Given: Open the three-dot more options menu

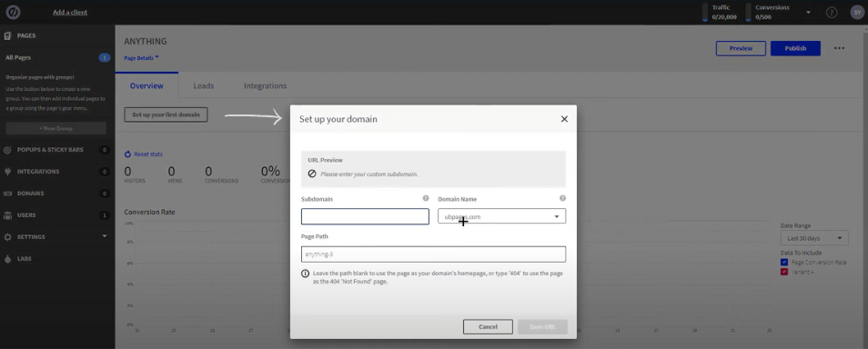Looking at the screenshot, I should (x=839, y=48).
